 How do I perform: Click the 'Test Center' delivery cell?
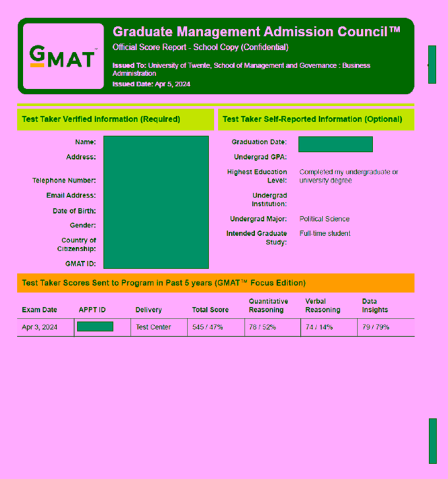point(154,327)
